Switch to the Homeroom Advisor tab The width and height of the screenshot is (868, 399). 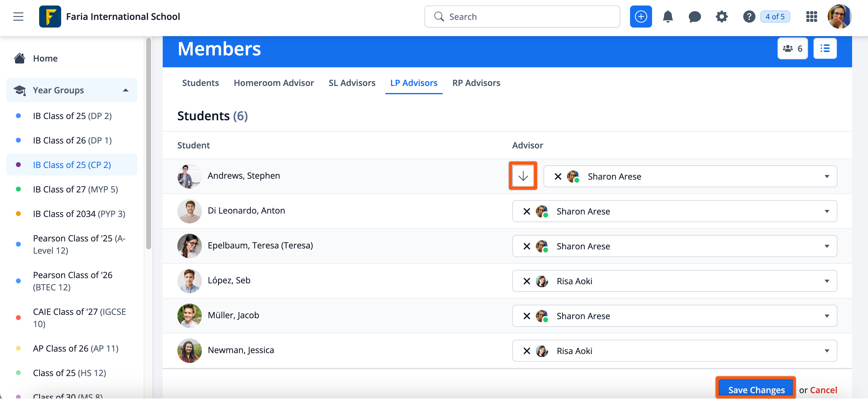[274, 83]
